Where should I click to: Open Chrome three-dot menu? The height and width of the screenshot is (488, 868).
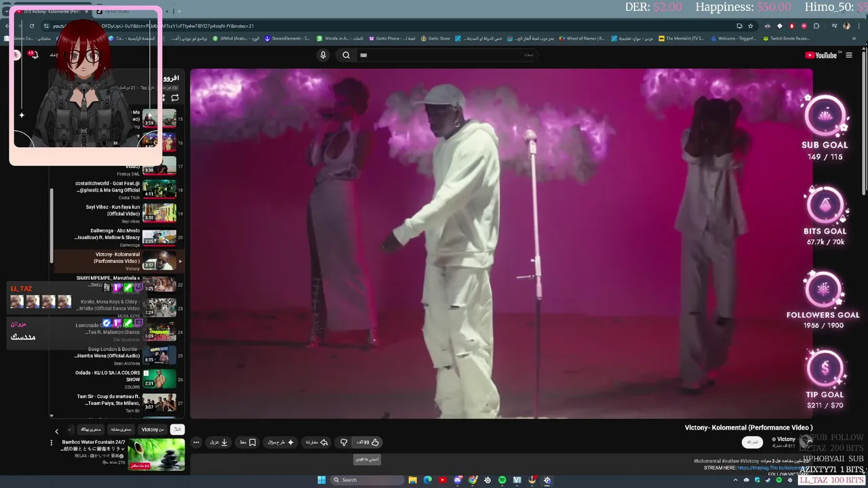coord(859,26)
